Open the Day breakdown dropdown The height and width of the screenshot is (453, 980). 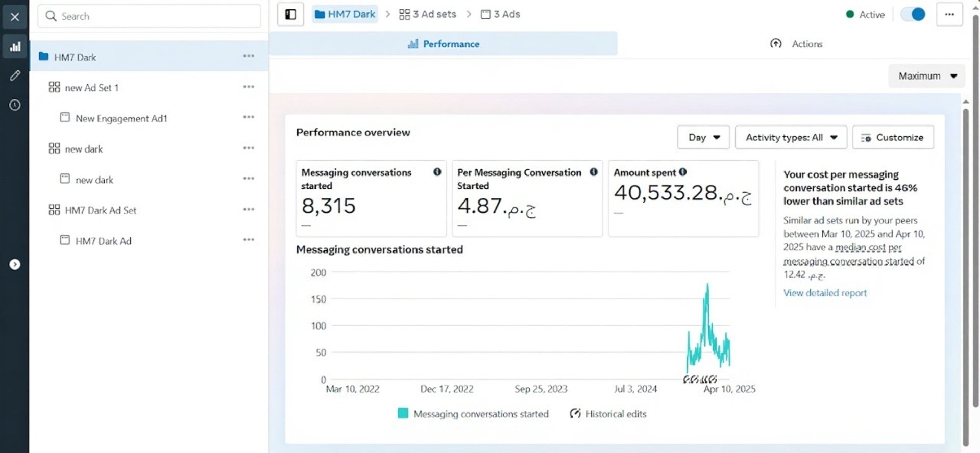tap(703, 137)
